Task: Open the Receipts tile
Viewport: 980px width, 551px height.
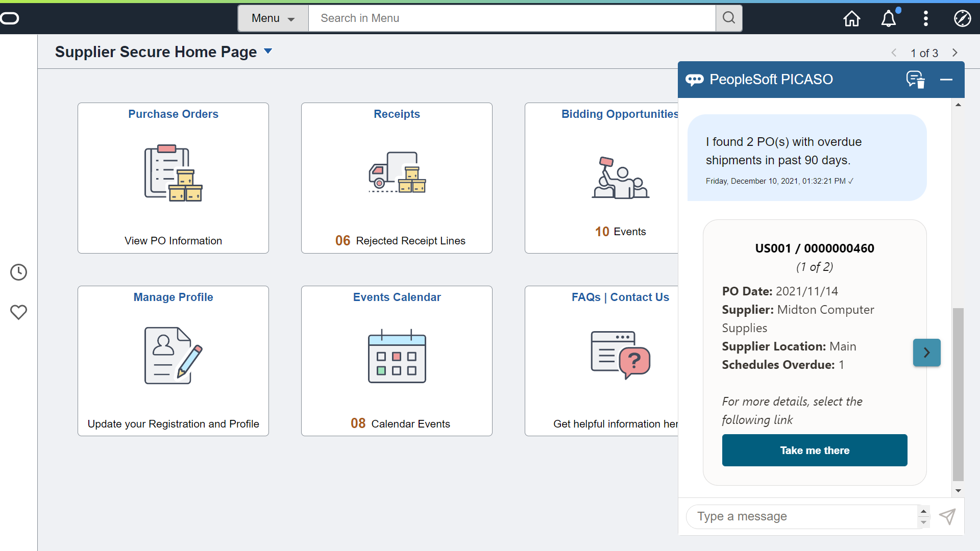Action: (397, 178)
